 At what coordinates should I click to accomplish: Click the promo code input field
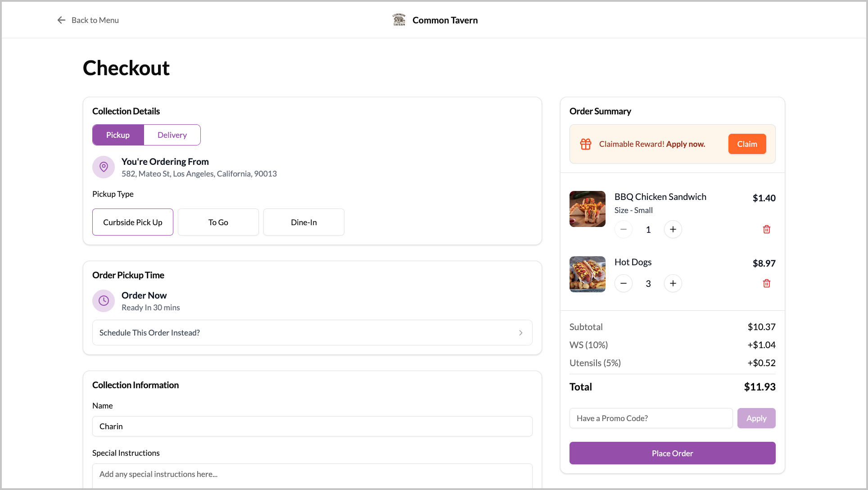[651, 418]
